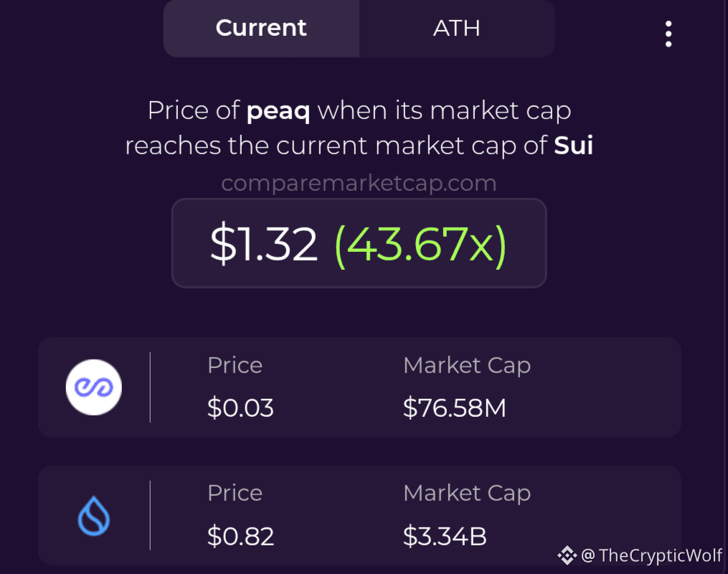This screenshot has height=574, width=728.
Task: Select the Current tab
Action: (261, 28)
